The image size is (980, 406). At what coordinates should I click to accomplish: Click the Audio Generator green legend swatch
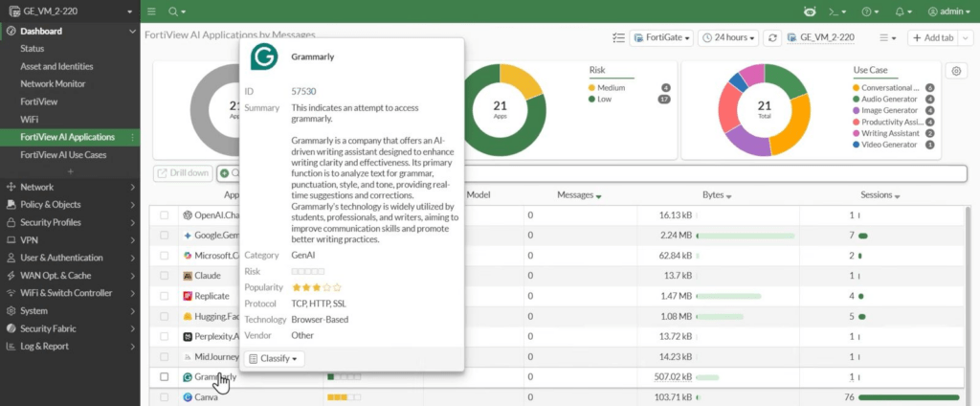pos(856,100)
